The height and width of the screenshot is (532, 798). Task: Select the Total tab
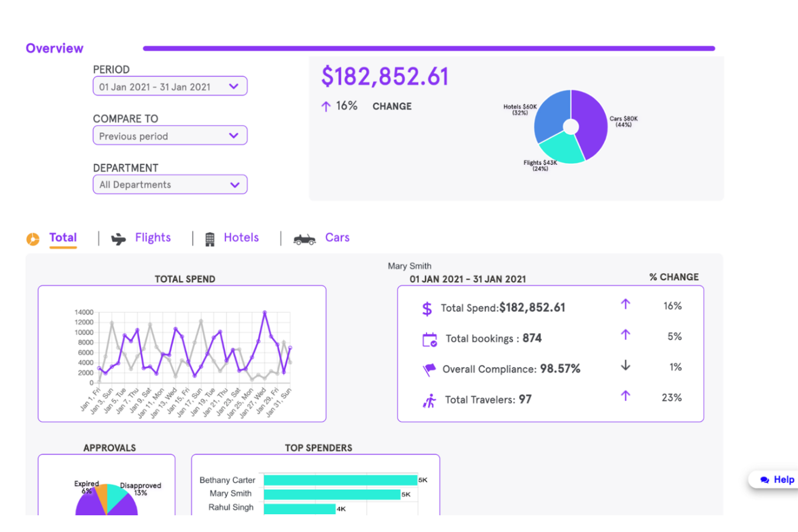(63, 238)
